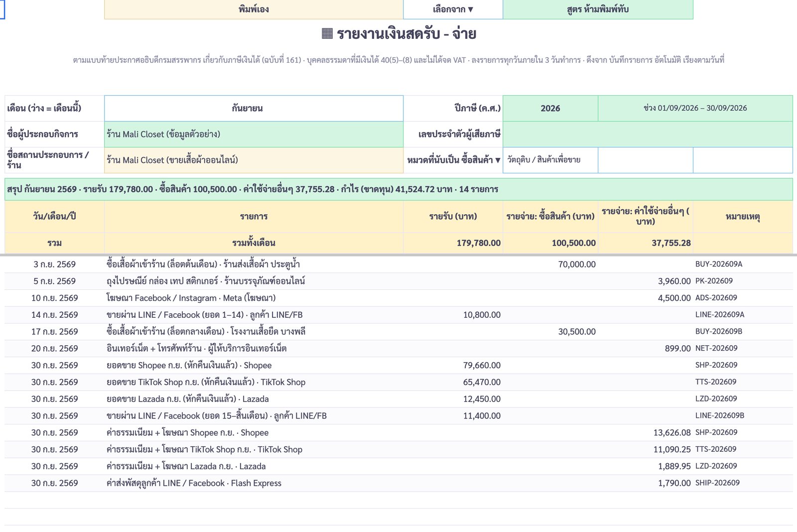Select the 13,626.08 Shopee fee cell

tap(646, 432)
